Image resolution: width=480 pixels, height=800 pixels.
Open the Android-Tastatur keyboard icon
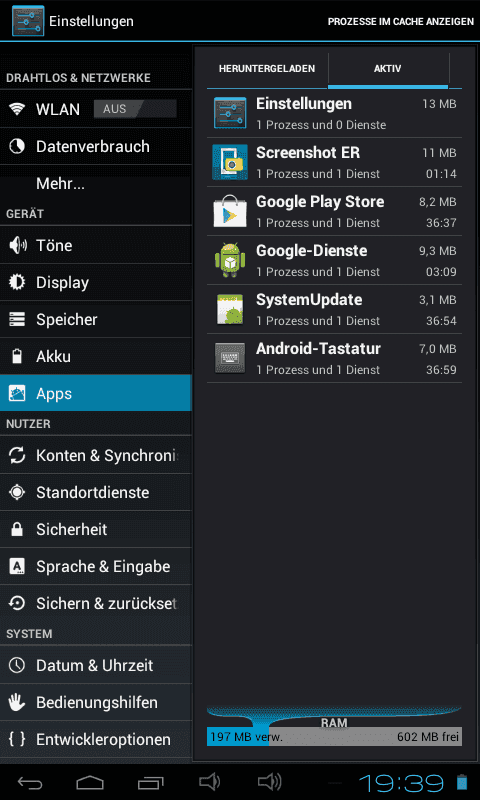[x=230, y=358]
